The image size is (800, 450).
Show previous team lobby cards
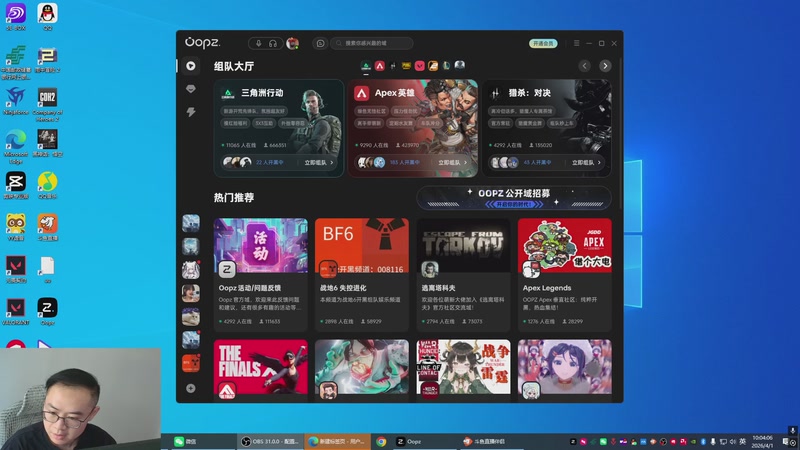pos(585,66)
